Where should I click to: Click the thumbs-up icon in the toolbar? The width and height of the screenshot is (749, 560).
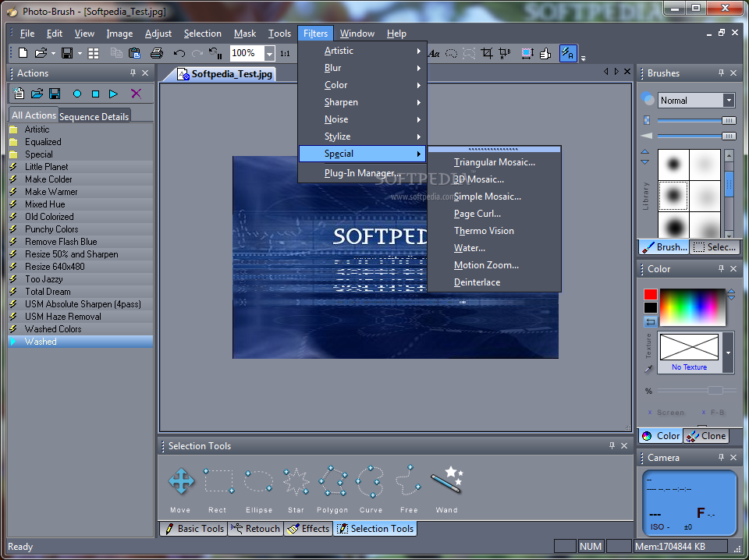click(x=545, y=53)
